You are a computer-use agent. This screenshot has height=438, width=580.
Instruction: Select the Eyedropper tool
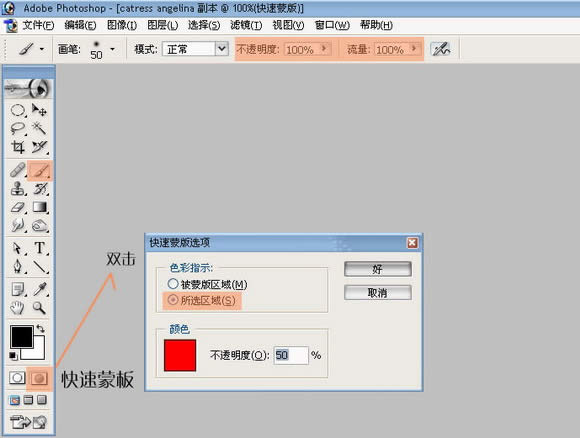pos(40,289)
